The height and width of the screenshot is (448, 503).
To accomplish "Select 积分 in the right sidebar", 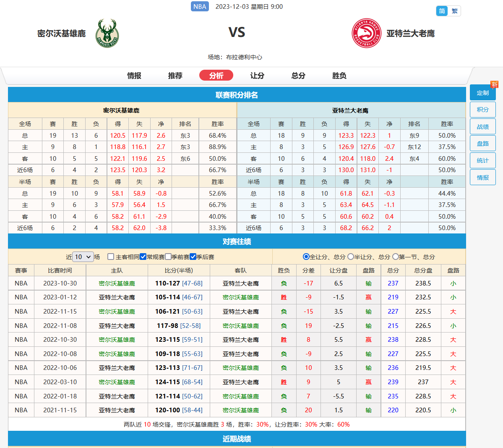I will coord(482,109).
